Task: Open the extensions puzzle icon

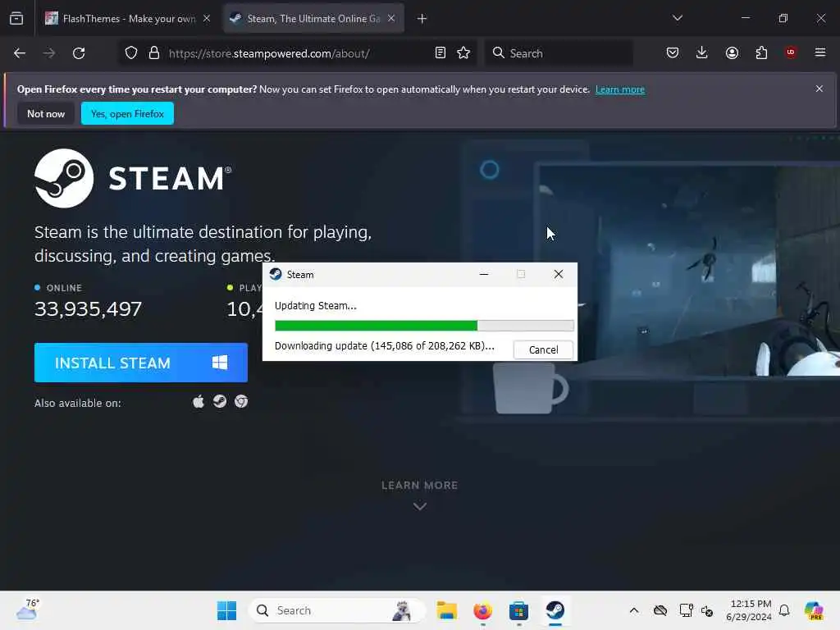Action: click(761, 52)
